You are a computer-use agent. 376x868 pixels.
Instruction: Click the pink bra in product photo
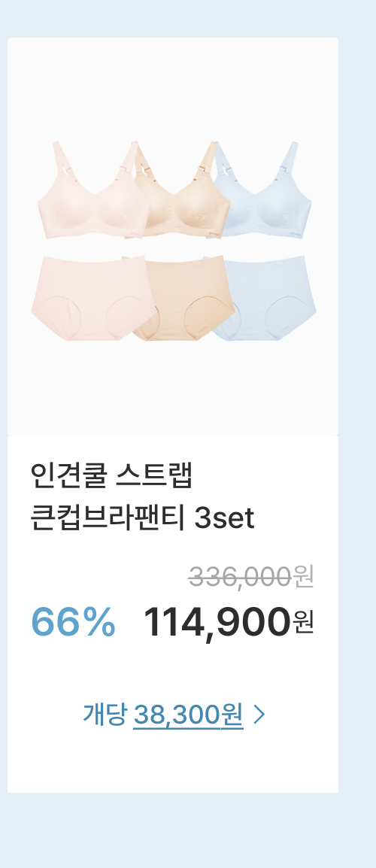coord(89,191)
